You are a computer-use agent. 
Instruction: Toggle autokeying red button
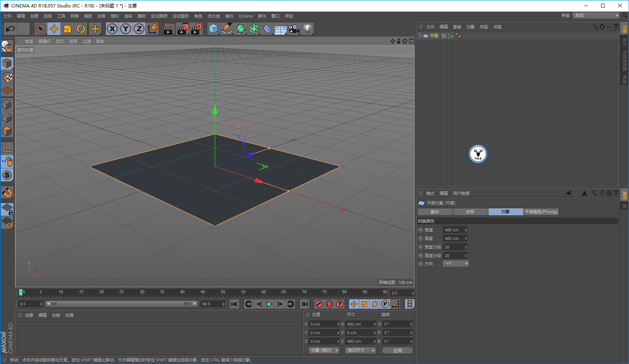pos(329,304)
